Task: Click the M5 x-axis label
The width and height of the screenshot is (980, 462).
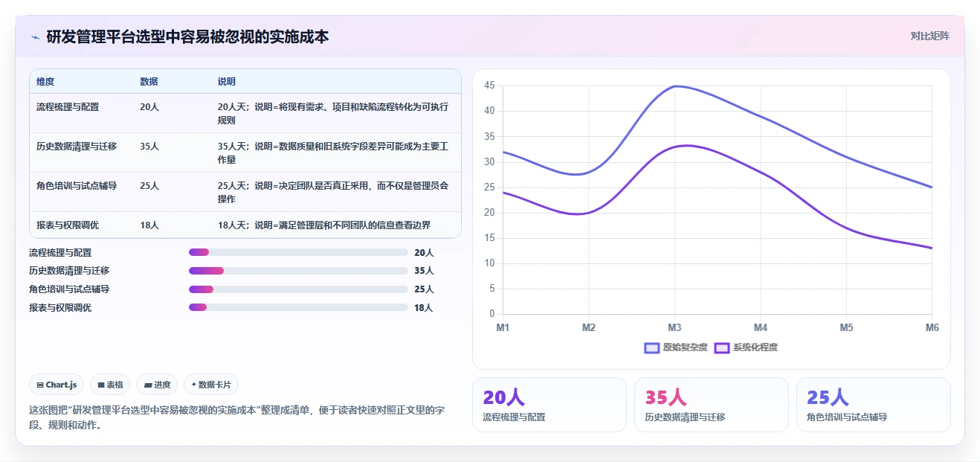Action: click(x=846, y=327)
